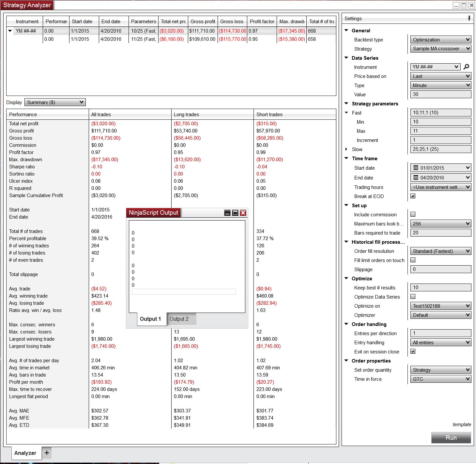The width and height of the screenshot is (476, 464).
Task: Open Optimize on dropdown
Action: tap(441, 306)
